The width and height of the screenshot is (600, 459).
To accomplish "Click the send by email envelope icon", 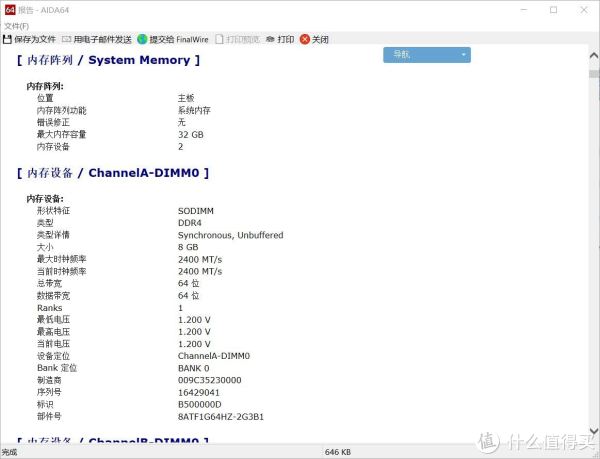I will click(66, 40).
